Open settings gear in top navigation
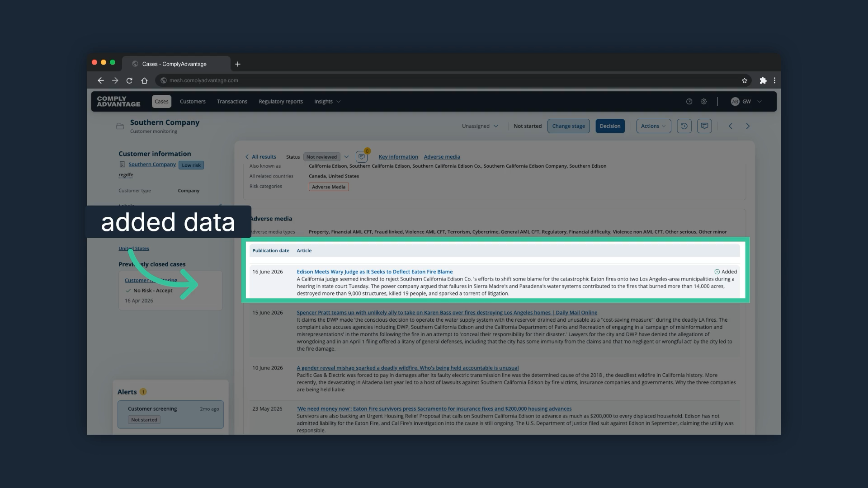 [704, 102]
